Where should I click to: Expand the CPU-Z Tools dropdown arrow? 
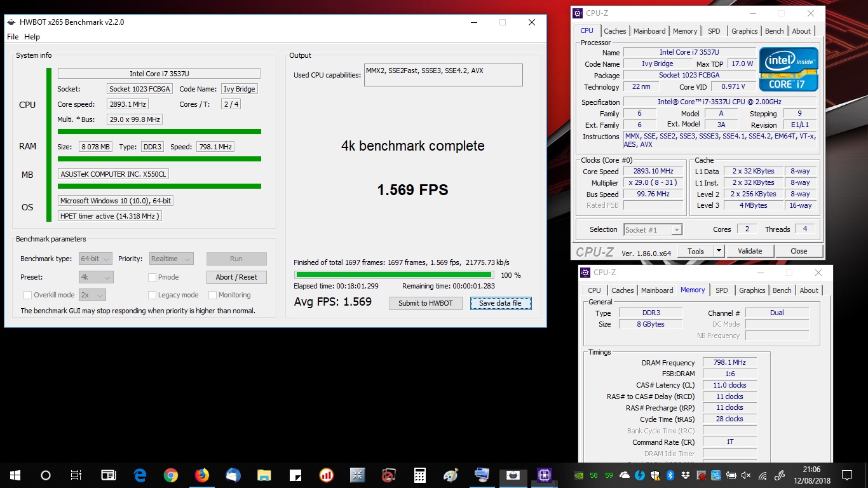pos(719,251)
